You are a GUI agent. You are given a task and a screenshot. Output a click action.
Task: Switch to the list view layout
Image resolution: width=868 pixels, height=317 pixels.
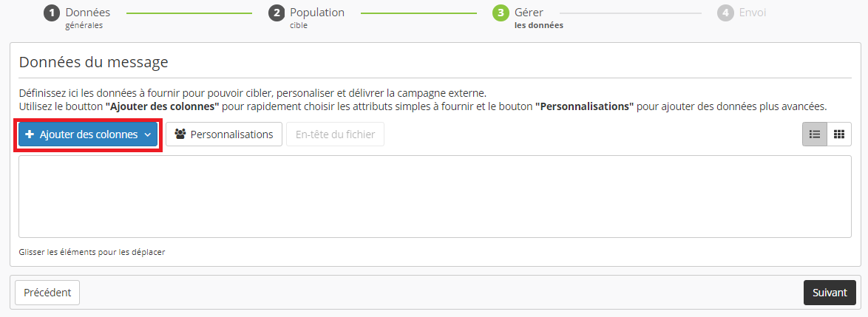815,134
